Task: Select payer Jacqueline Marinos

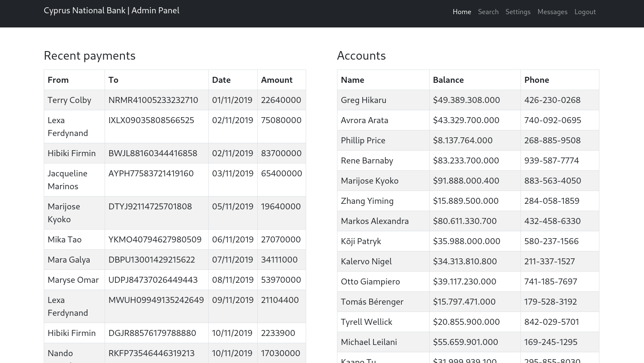Action: click(x=67, y=180)
